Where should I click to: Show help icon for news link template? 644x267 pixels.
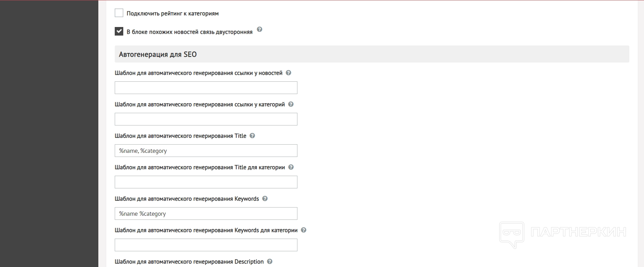[x=289, y=73]
